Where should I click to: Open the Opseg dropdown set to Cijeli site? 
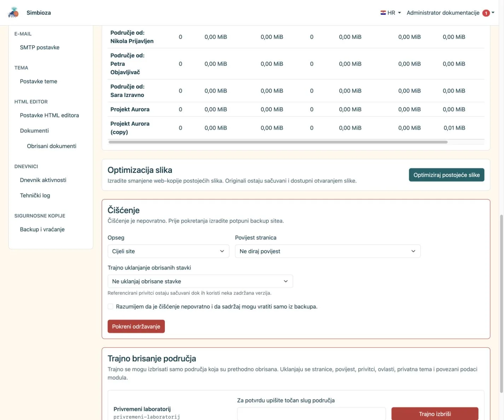168,251
